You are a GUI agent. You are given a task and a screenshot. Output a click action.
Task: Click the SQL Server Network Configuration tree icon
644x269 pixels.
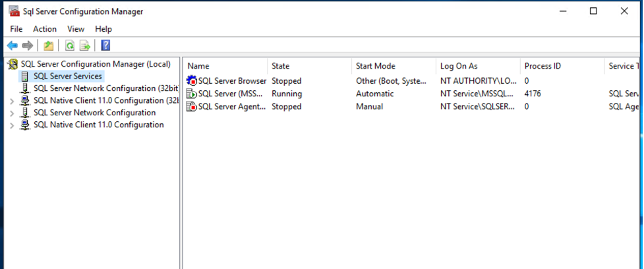(x=25, y=113)
